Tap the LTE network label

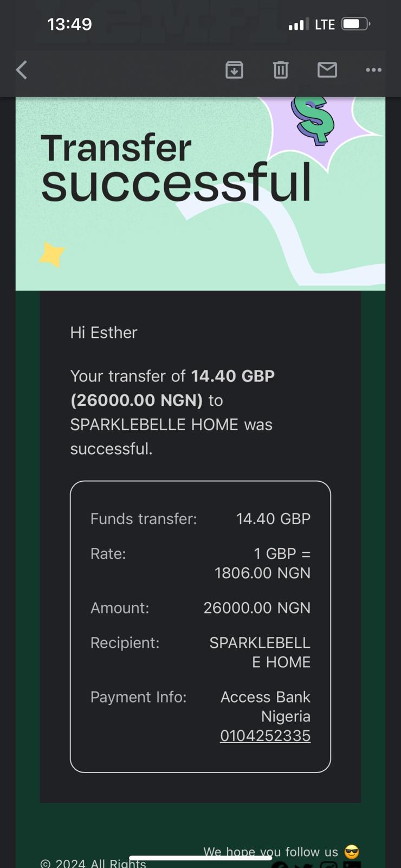click(325, 24)
